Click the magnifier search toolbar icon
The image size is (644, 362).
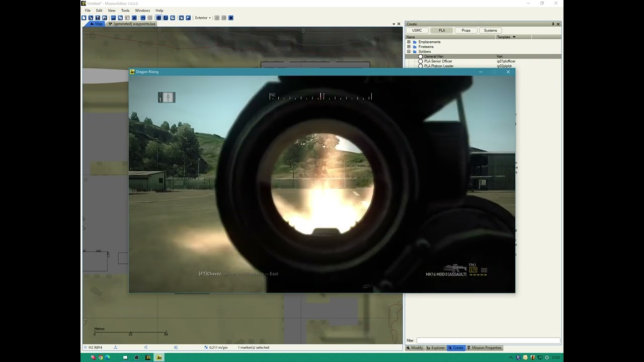pos(188,18)
